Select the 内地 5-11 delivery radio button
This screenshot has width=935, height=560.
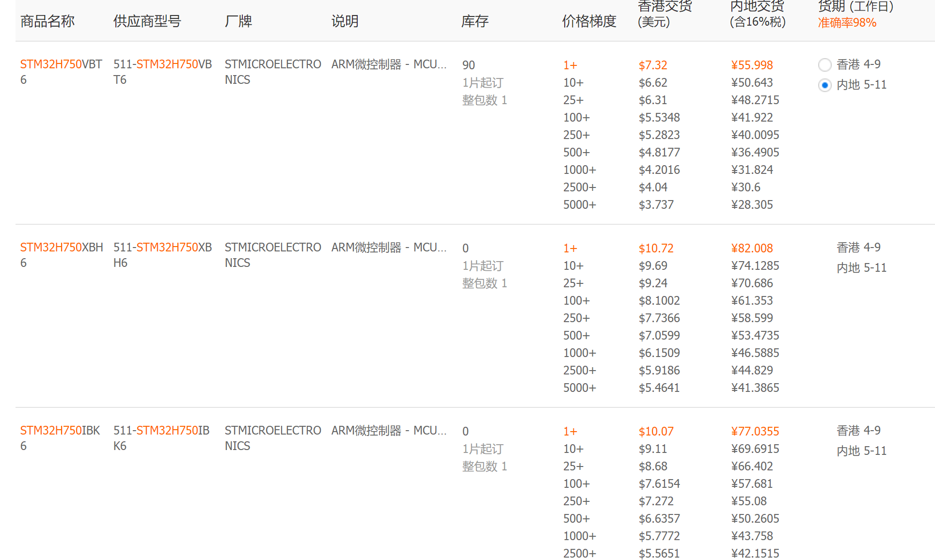(x=824, y=85)
